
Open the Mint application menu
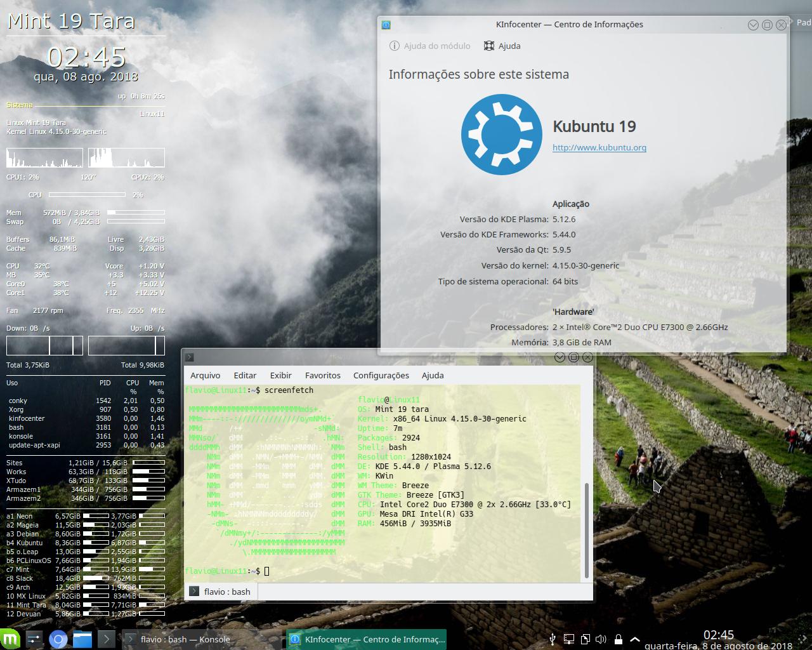point(10,639)
